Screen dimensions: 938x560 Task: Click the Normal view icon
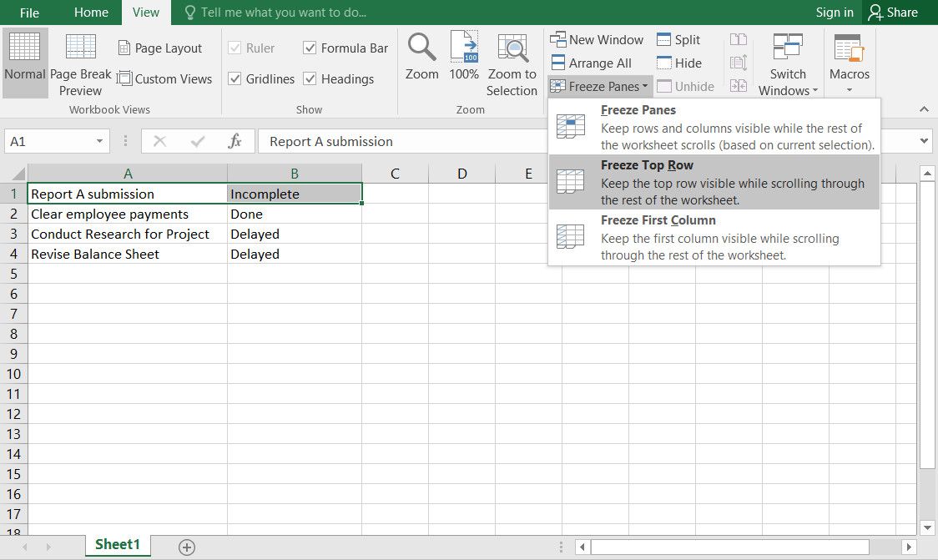(25, 48)
